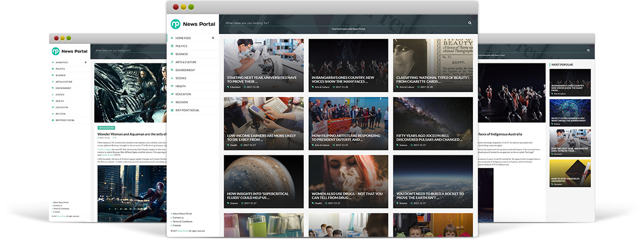Open 'In Bangarra's Ones Country' popular item, right window
The width and height of the screenshot is (644, 241).
pos(570,82)
